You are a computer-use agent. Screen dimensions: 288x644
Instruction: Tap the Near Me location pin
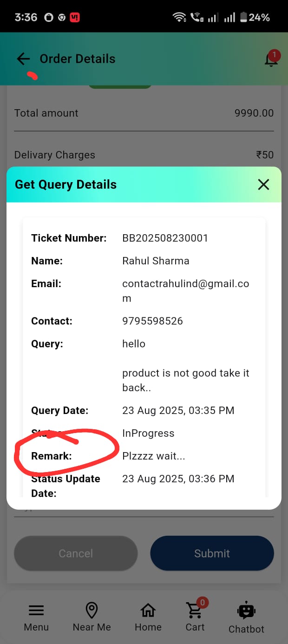click(x=92, y=610)
